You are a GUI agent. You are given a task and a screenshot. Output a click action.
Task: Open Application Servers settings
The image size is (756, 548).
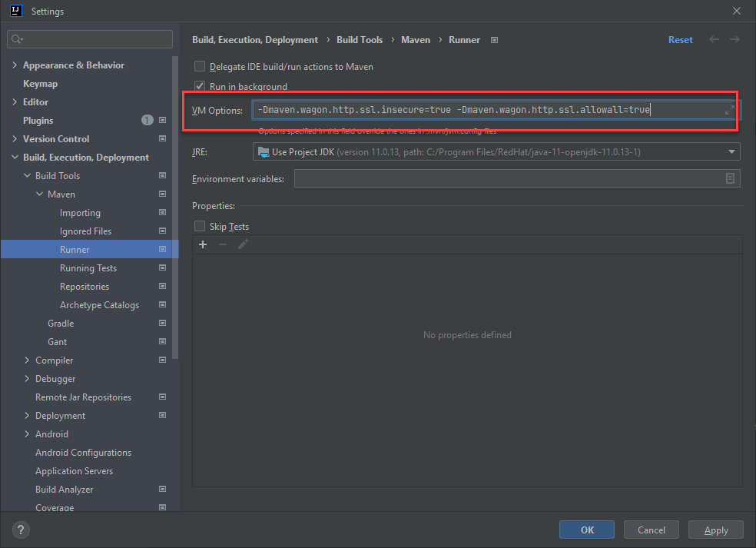(x=75, y=471)
